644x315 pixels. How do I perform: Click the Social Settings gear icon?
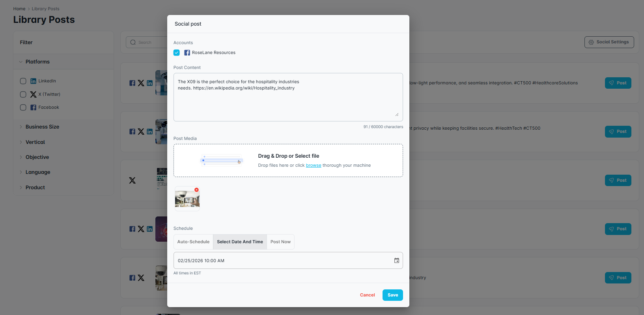coord(591,42)
